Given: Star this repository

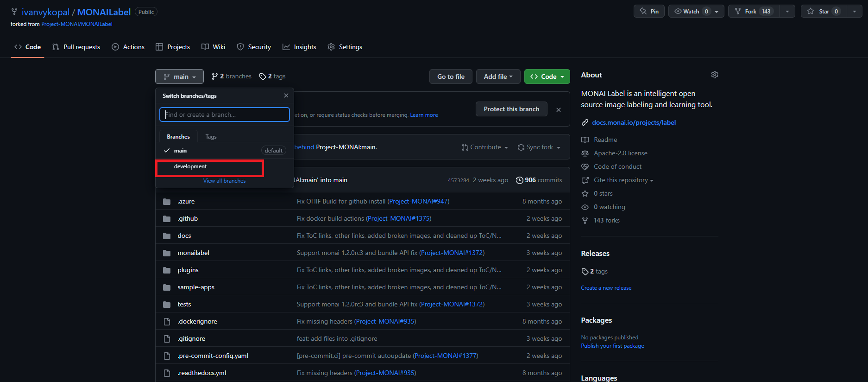Looking at the screenshot, I should tap(824, 12).
